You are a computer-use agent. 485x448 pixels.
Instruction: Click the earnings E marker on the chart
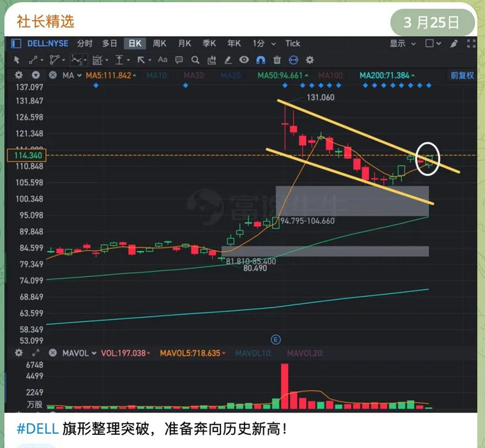(x=276, y=340)
